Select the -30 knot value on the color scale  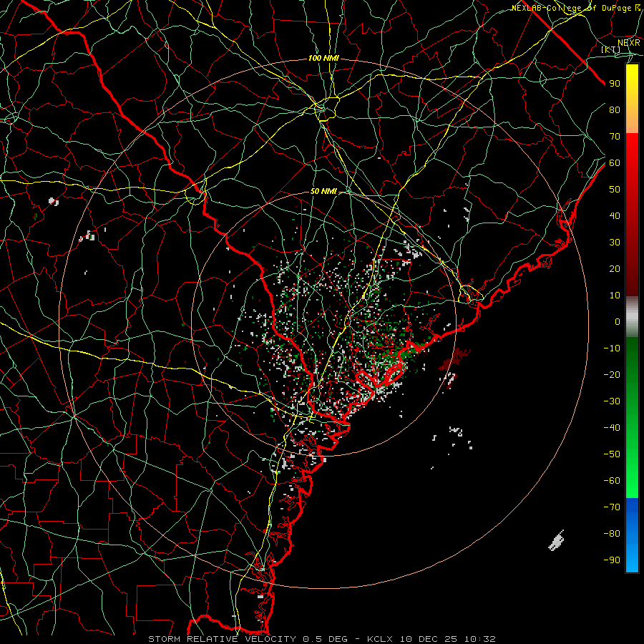click(612, 401)
